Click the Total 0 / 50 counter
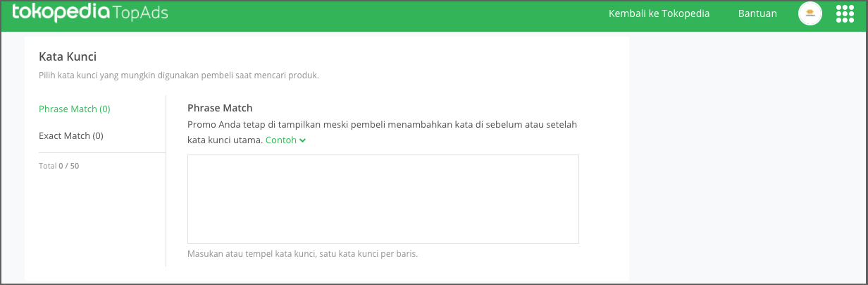The height and width of the screenshot is (285, 868). (59, 166)
